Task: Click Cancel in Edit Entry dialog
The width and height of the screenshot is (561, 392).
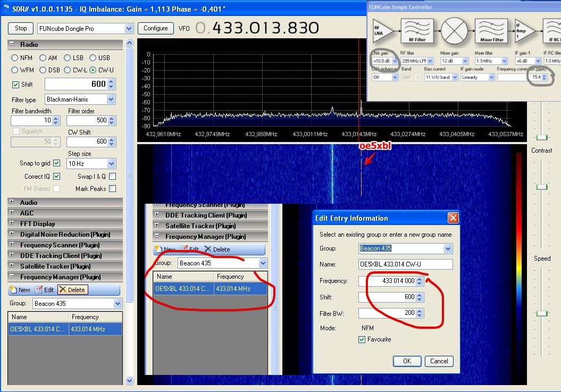Action: click(439, 361)
